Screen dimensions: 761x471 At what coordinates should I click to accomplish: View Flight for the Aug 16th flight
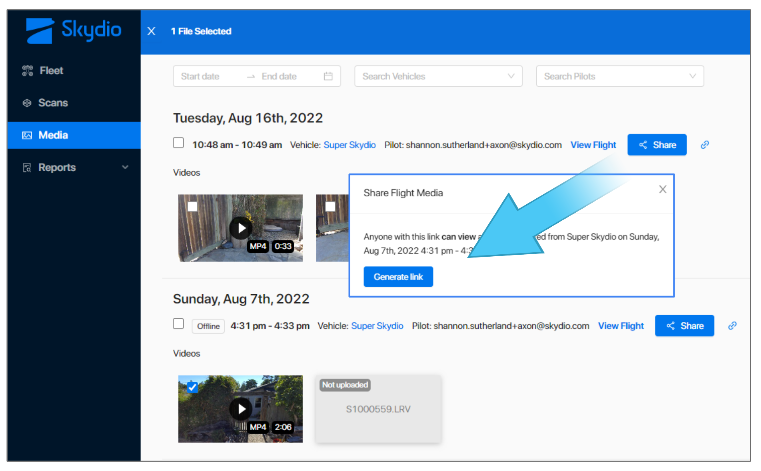pyautogui.click(x=593, y=145)
